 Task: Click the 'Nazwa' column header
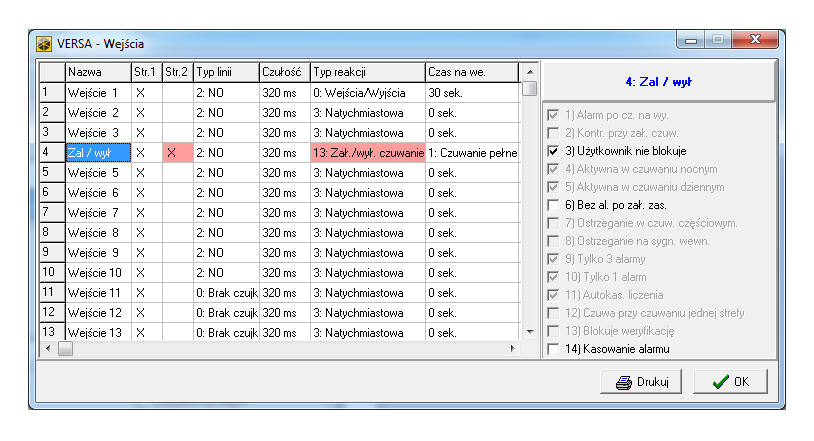click(97, 72)
